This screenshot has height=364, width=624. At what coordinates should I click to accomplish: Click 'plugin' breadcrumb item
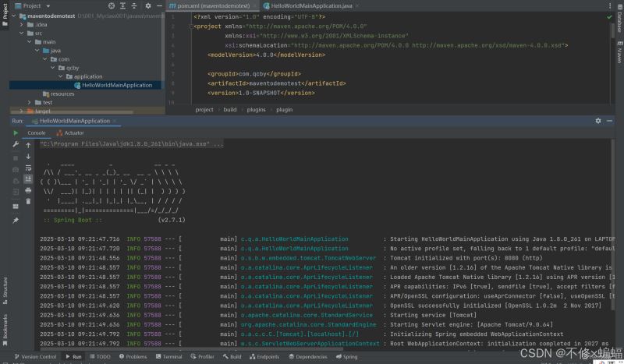[284, 110]
